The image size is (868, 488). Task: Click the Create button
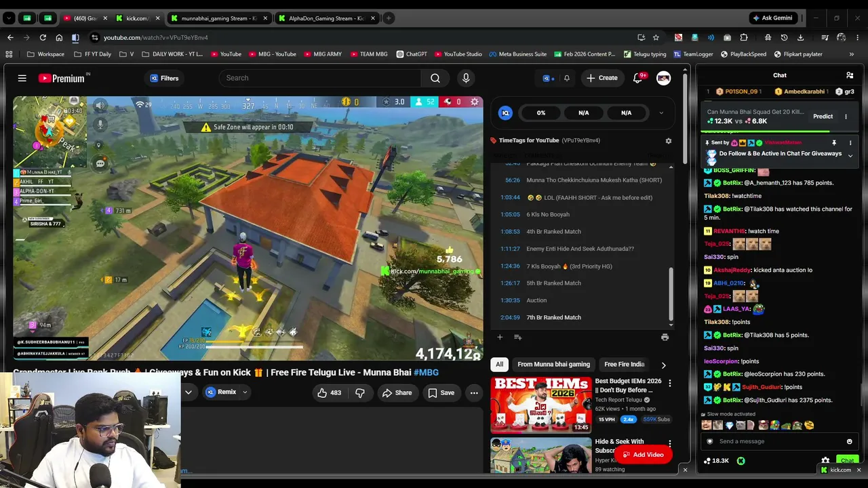click(602, 78)
